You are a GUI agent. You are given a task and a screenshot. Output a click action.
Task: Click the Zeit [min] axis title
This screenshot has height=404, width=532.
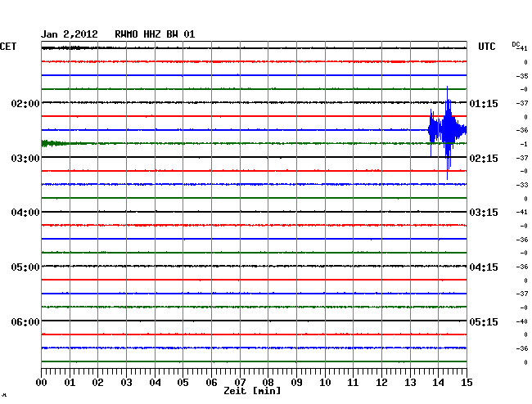[252, 391]
